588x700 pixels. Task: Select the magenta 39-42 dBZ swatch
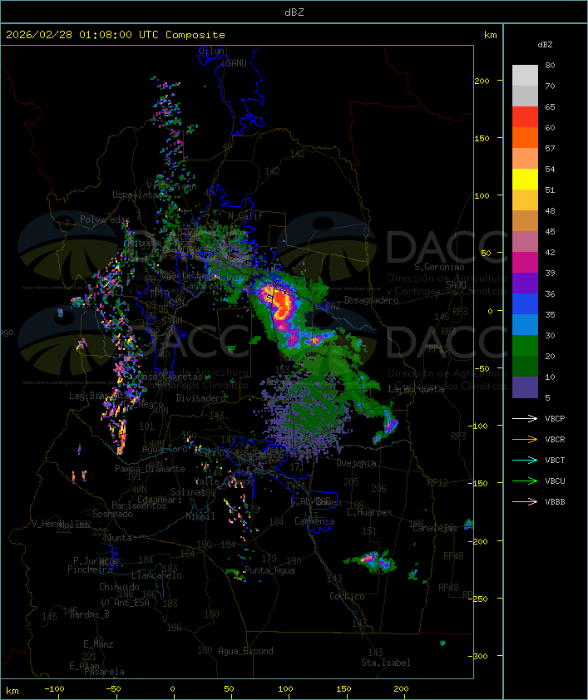coord(525,263)
